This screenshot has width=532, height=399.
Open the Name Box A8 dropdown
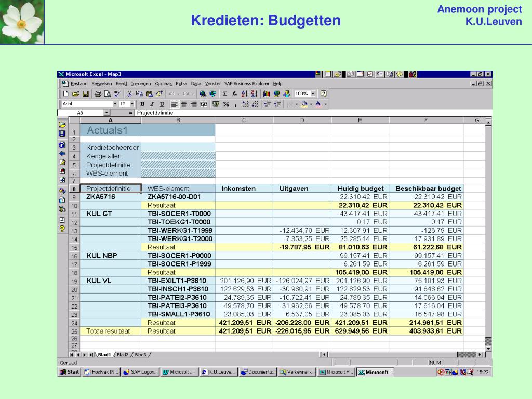coord(107,113)
